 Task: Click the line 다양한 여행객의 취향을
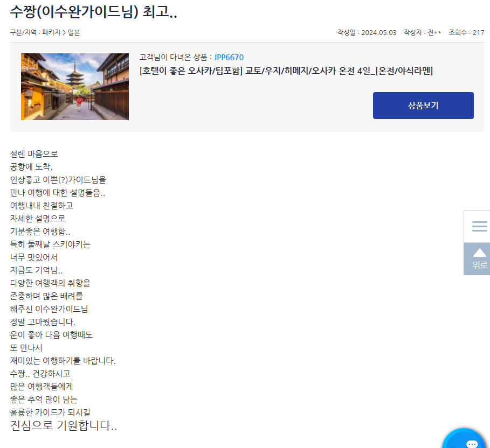tap(50, 283)
